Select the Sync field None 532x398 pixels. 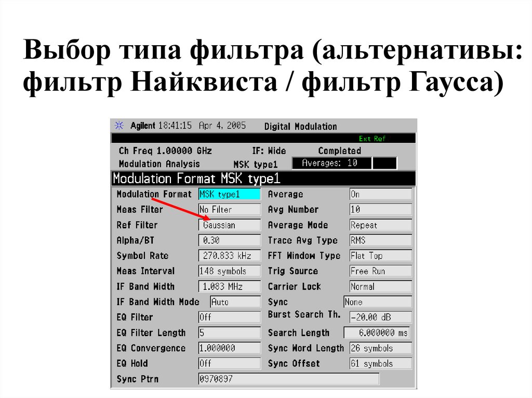[x=378, y=301]
